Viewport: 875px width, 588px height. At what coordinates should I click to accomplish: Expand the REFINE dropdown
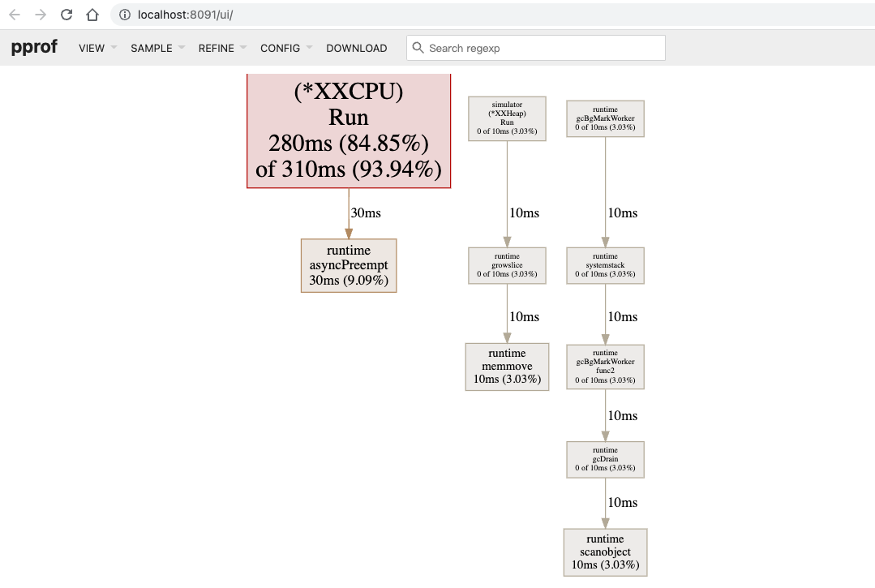click(215, 48)
